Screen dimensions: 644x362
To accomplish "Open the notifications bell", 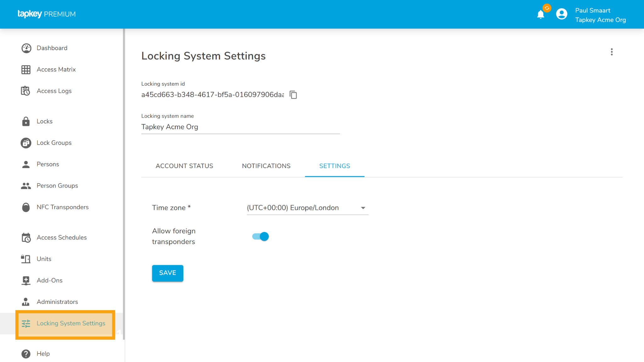I will [541, 14].
